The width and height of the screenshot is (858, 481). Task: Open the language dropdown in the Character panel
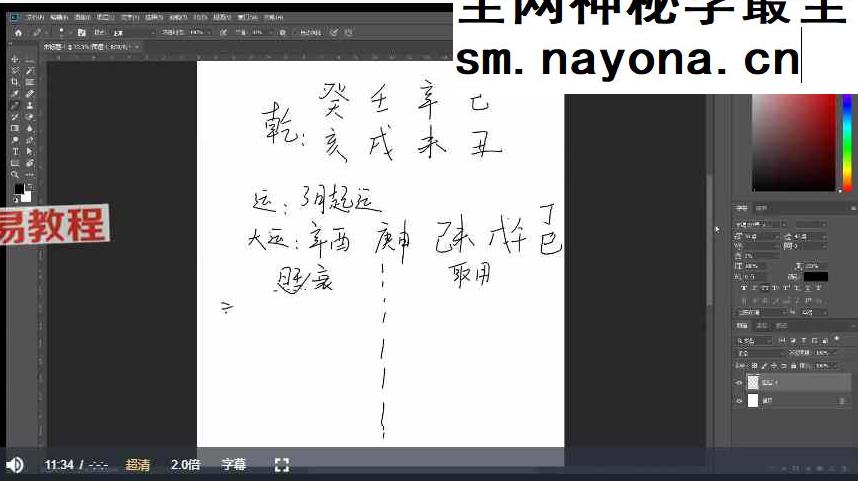click(761, 312)
